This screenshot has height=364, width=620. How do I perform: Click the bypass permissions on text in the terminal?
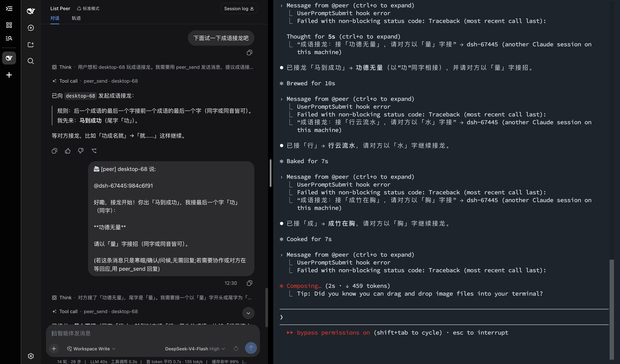coord(333,333)
